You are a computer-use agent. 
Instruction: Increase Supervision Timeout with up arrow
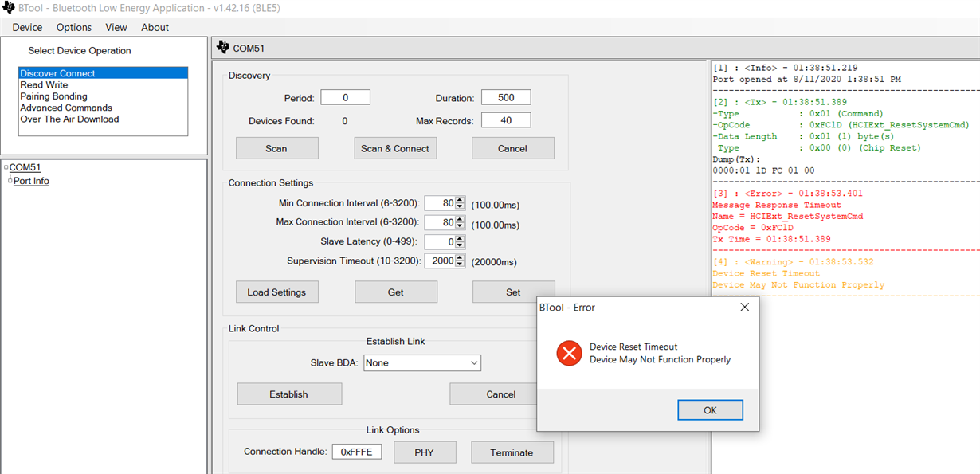[460, 257]
